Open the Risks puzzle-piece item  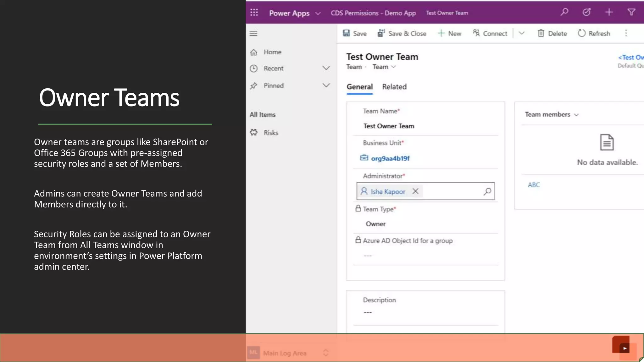click(x=264, y=133)
